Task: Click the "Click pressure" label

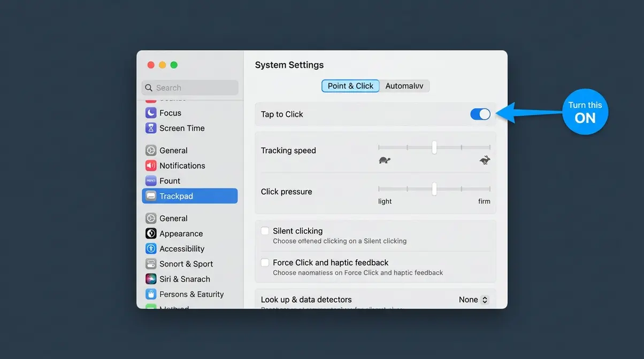Action: point(286,192)
